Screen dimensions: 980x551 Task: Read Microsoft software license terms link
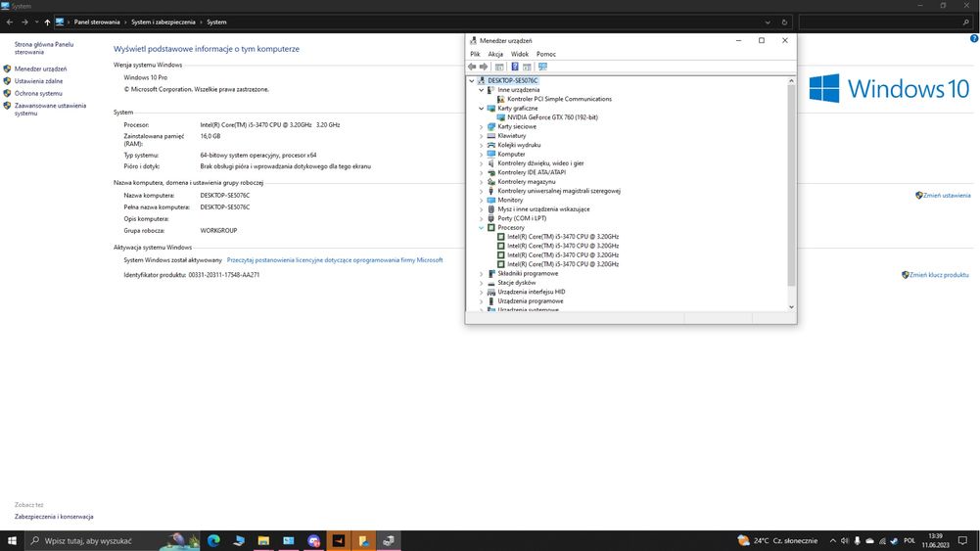pos(335,260)
